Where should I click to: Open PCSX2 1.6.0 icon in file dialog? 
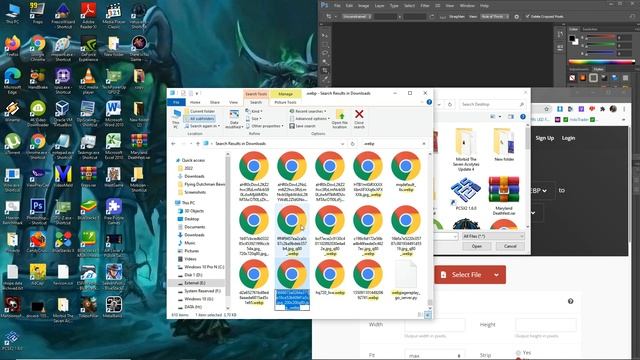pos(466,193)
